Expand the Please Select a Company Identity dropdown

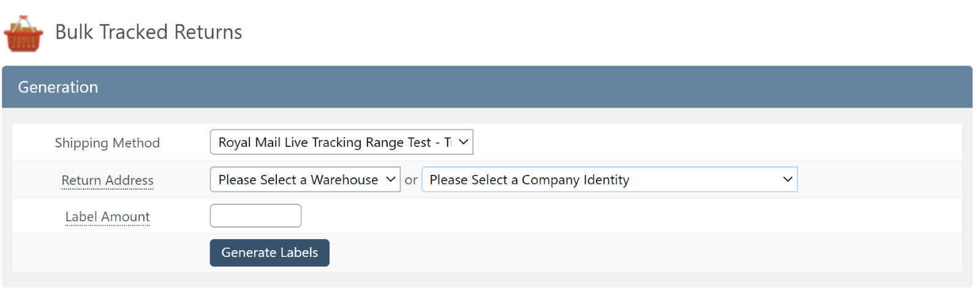pos(600,180)
